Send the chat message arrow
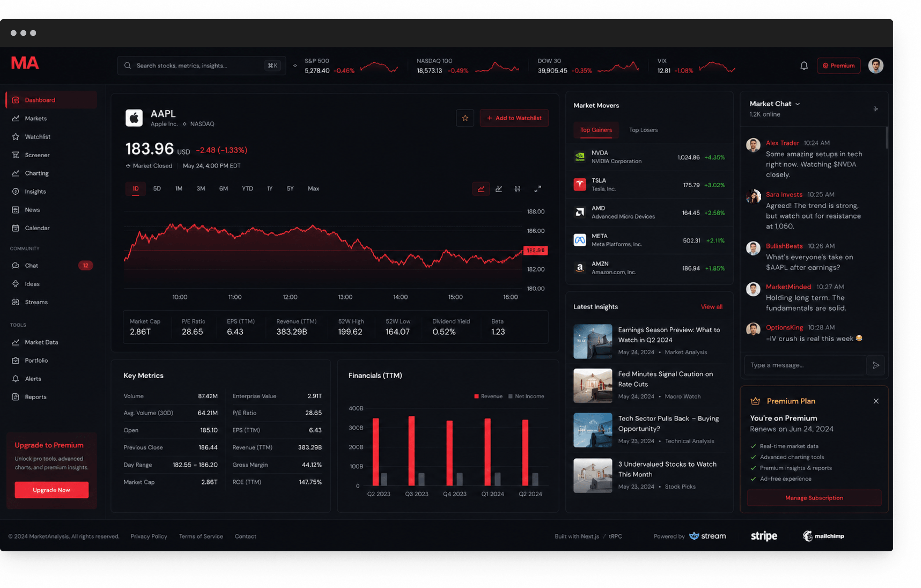921x588 pixels. (x=876, y=365)
